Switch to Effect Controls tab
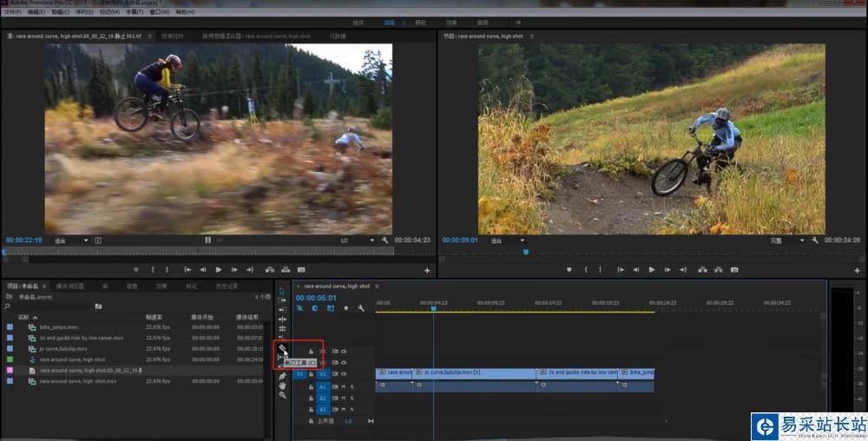The height and width of the screenshot is (441, 868). (x=173, y=36)
